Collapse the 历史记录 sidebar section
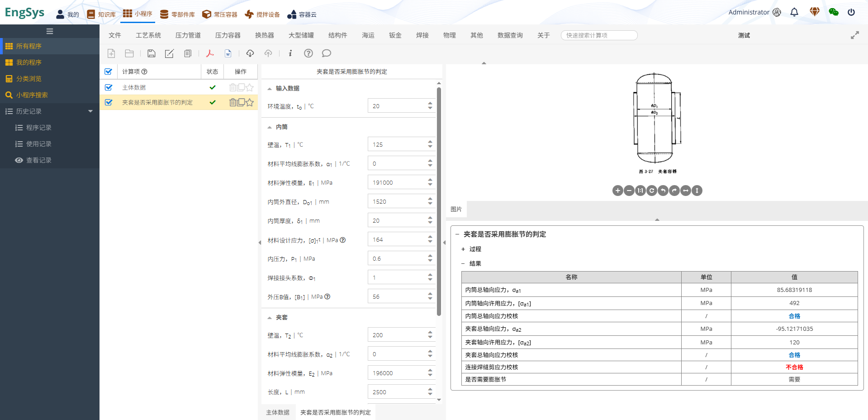The image size is (868, 420). [90, 111]
